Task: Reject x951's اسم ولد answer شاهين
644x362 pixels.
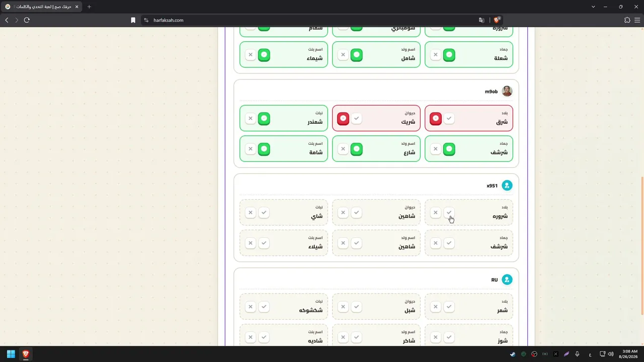Action: pos(343,243)
